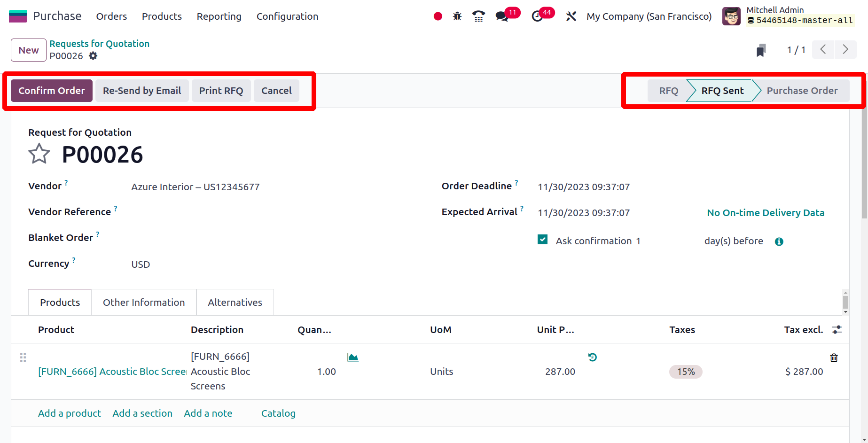Open optional columns settings in table header
Screen dimensions: 868x443
pos(837,330)
